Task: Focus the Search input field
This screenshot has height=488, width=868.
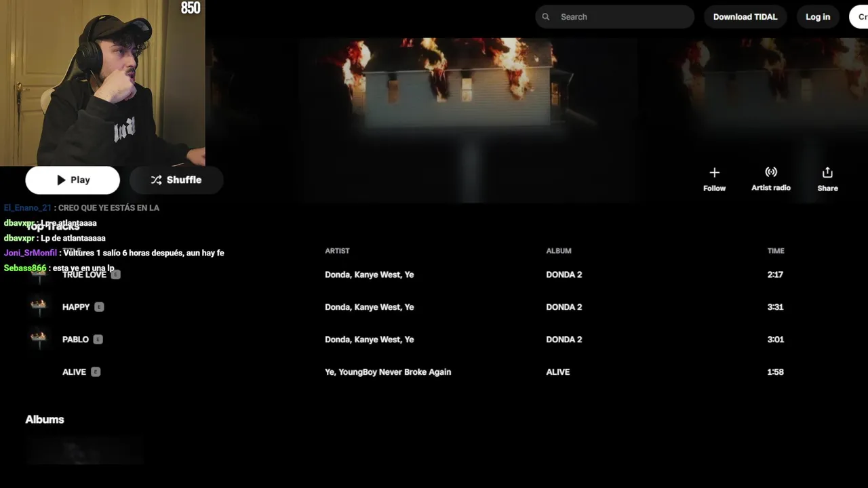Action: [614, 17]
